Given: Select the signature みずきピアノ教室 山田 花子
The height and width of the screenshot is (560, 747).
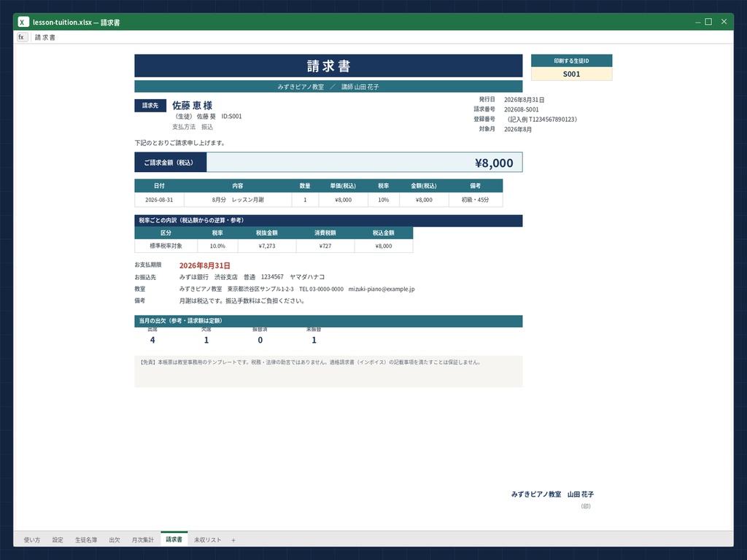Looking at the screenshot, I should click(x=553, y=494).
